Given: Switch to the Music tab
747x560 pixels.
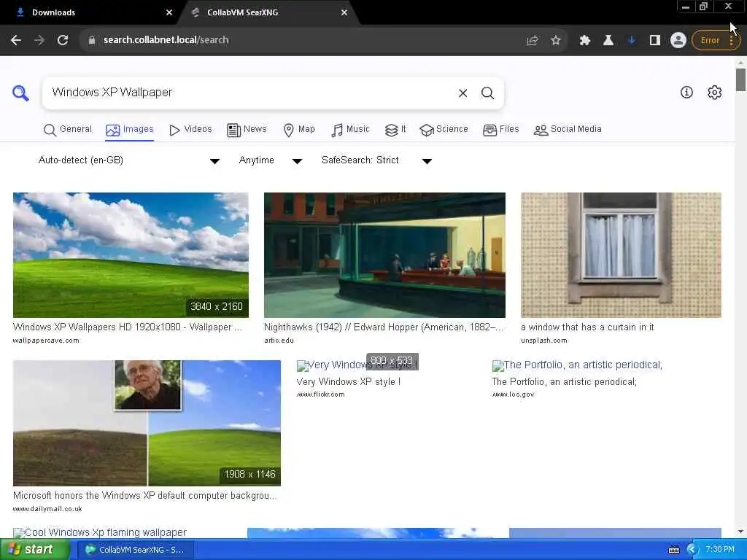Looking at the screenshot, I should point(350,130).
